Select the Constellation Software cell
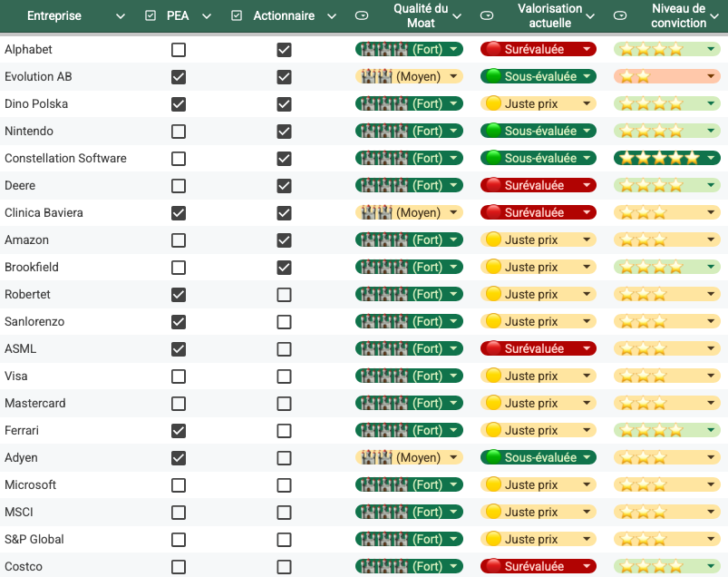 coord(65,159)
